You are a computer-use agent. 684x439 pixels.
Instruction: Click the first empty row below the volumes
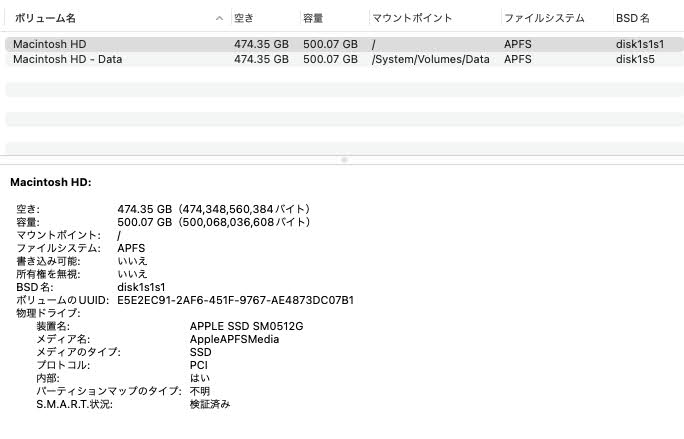tap(342, 89)
